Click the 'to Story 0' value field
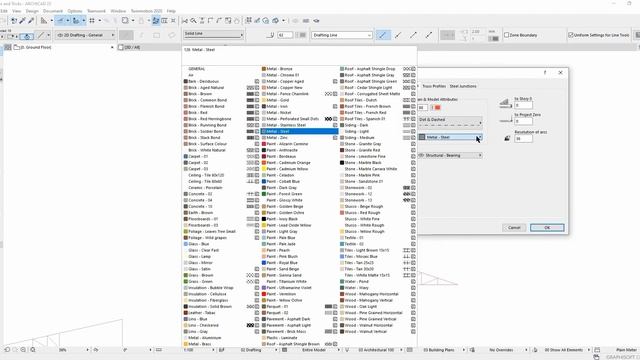 point(523,105)
